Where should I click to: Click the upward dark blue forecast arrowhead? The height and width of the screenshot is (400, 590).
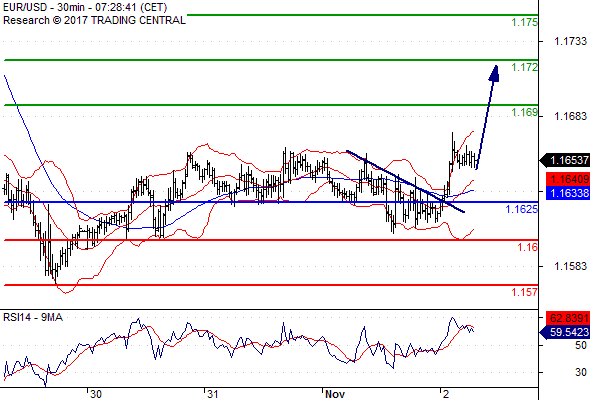494,73
